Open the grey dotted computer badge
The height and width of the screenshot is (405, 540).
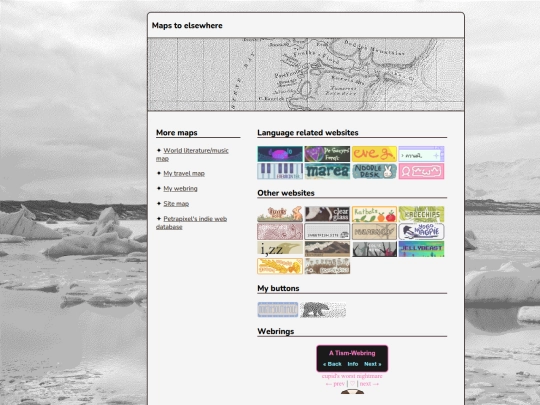(327, 231)
